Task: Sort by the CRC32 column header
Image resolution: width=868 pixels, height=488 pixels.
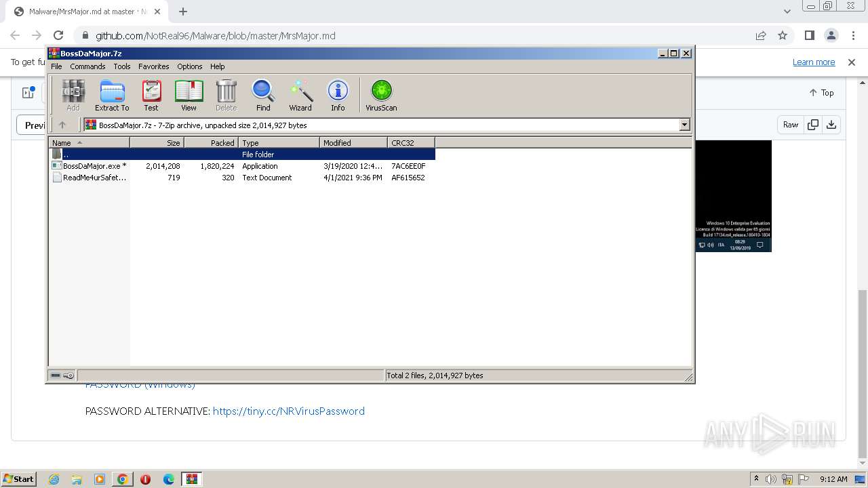Action: (411, 142)
